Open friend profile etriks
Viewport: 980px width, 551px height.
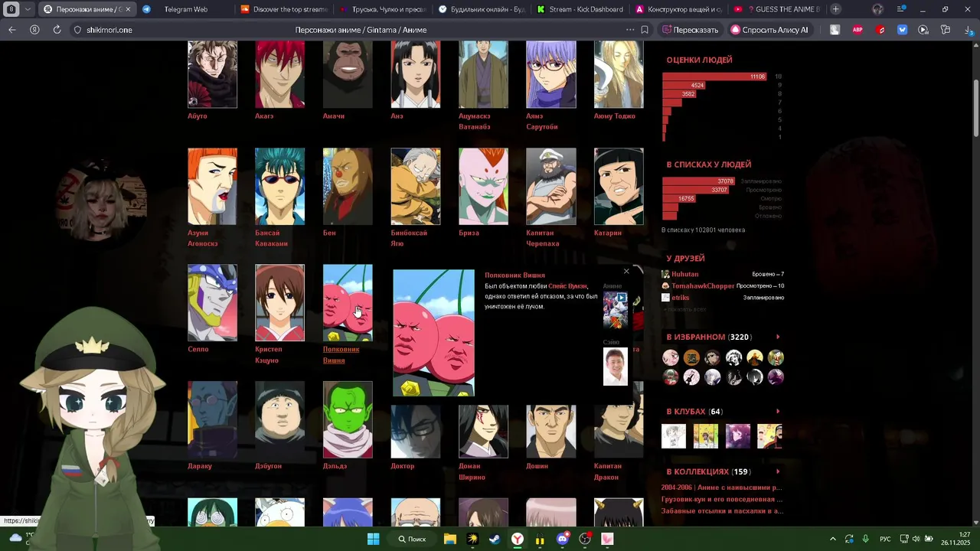[x=680, y=297]
